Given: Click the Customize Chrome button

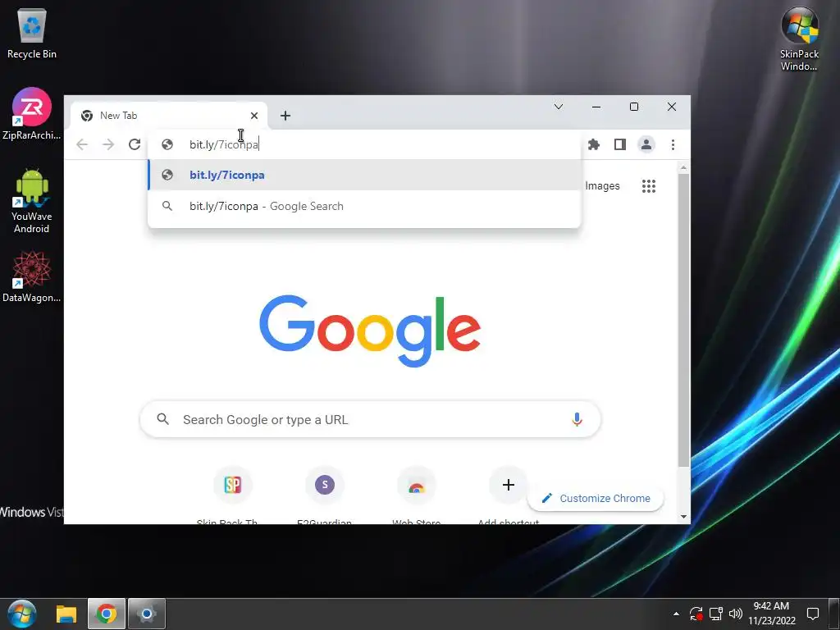Looking at the screenshot, I should pos(596,498).
